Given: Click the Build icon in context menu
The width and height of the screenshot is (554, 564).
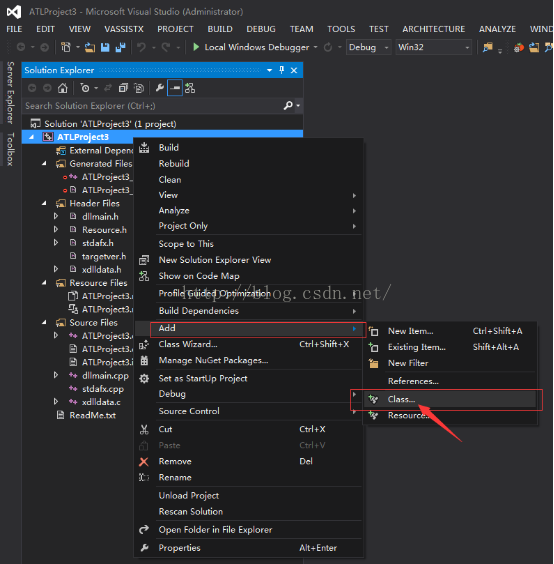Looking at the screenshot, I should click(x=144, y=147).
